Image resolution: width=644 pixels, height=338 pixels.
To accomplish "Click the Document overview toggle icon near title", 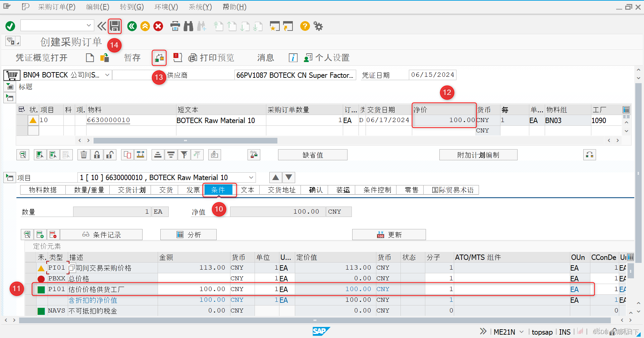I will tap(13, 41).
